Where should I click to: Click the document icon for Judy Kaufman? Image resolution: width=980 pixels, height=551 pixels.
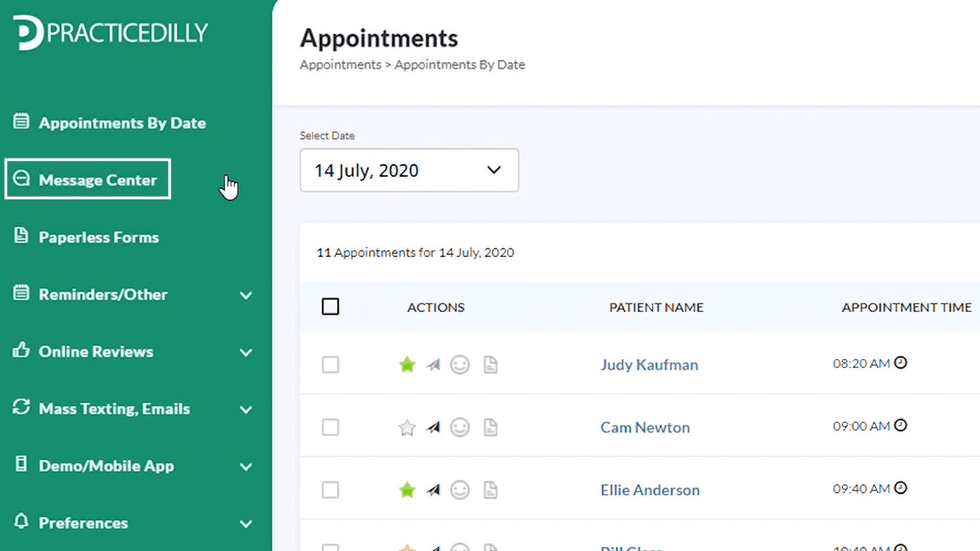coord(491,365)
